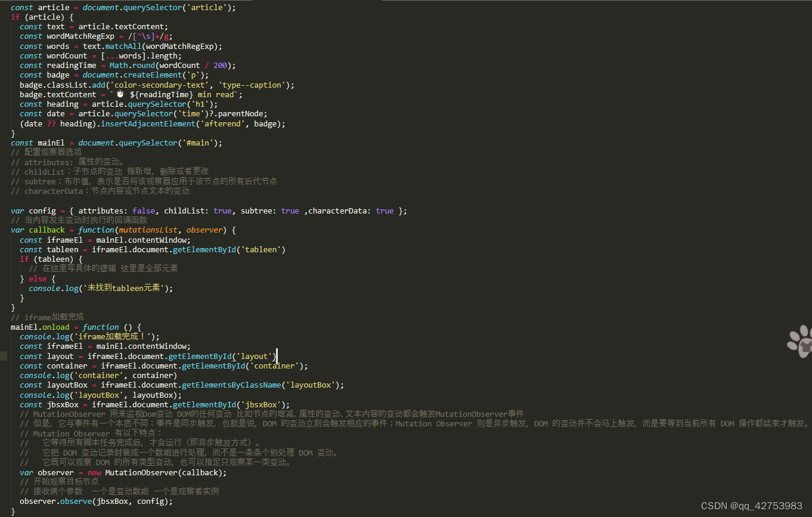The image size is (812, 517).
Task: Click the 'const jbsxBox' getElementById line
Action: coord(155,404)
